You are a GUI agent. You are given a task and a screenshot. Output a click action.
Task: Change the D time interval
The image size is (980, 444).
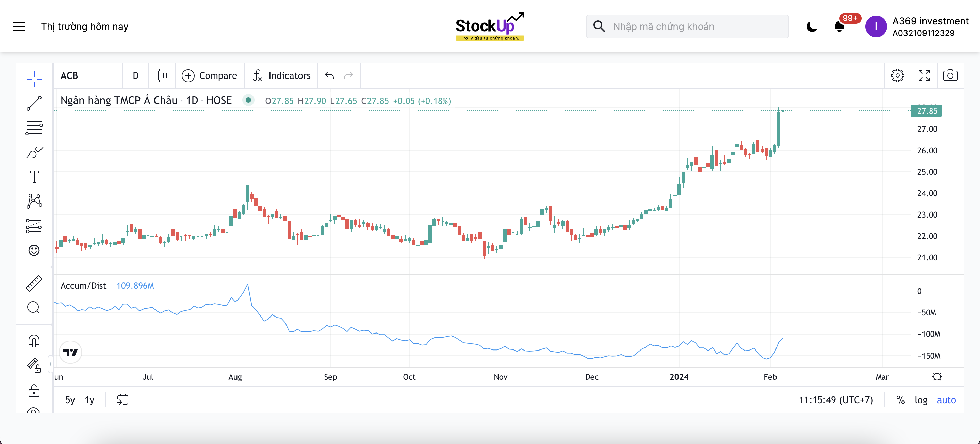[x=136, y=76]
